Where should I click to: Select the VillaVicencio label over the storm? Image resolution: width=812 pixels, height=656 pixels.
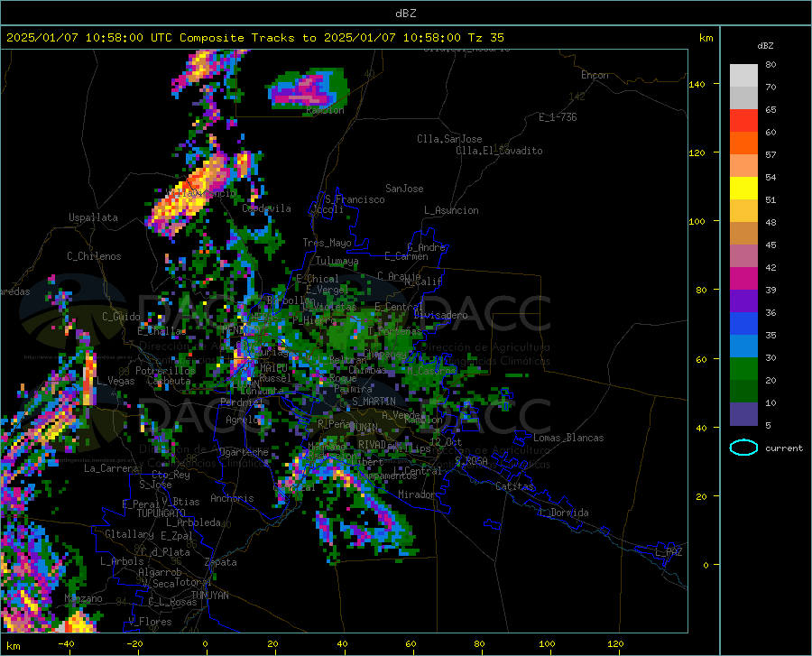coord(200,193)
